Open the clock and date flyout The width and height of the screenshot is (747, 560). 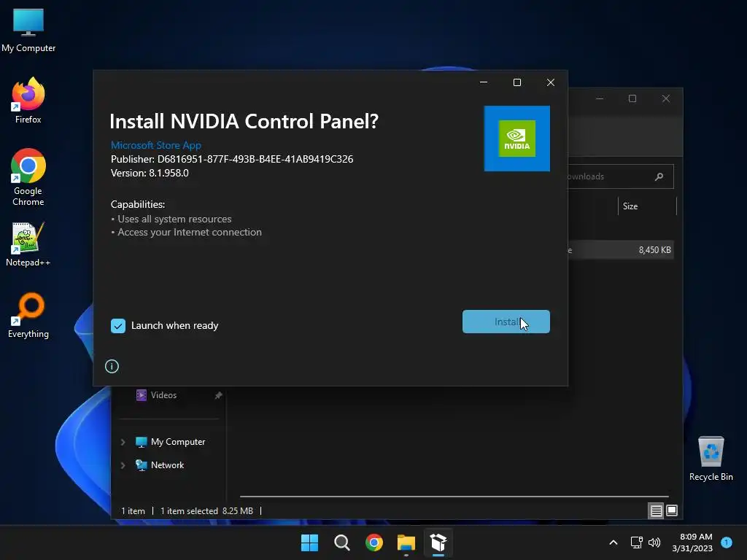pyautogui.click(x=692, y=542)
